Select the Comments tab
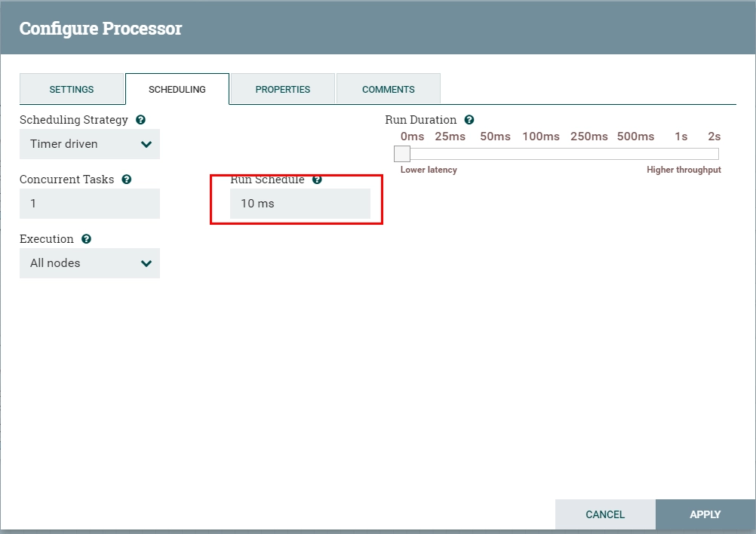 tap(388, 89)
